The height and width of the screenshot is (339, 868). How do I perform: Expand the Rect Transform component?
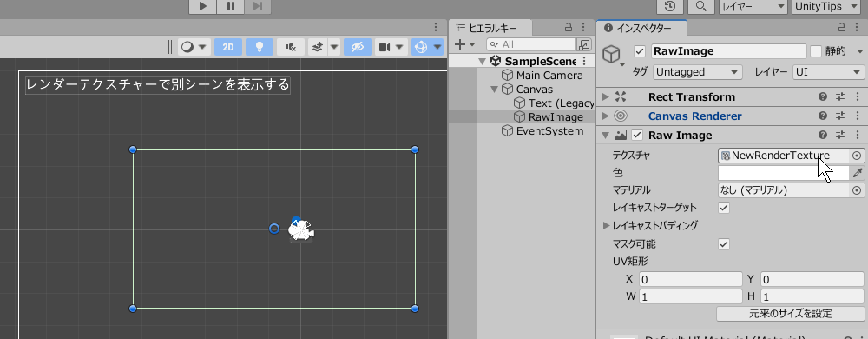click(x=605, y=97)
